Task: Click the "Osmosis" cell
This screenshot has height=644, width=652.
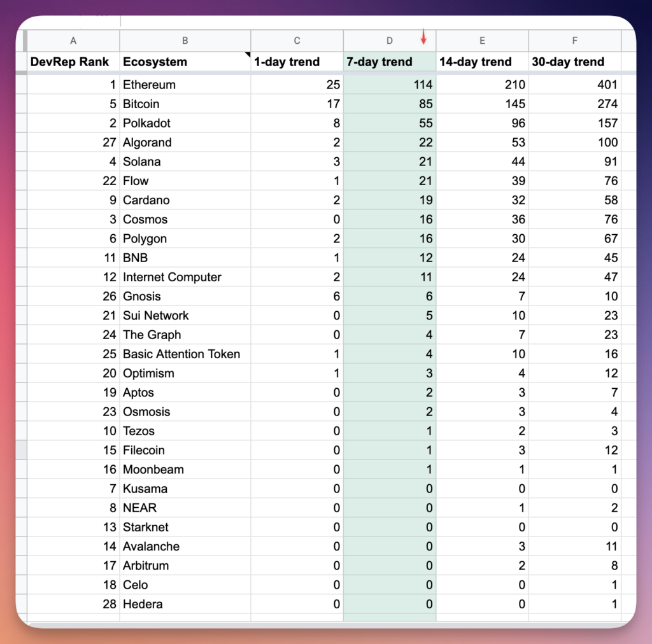Action: pyautogui.click(x=185, y=412)
